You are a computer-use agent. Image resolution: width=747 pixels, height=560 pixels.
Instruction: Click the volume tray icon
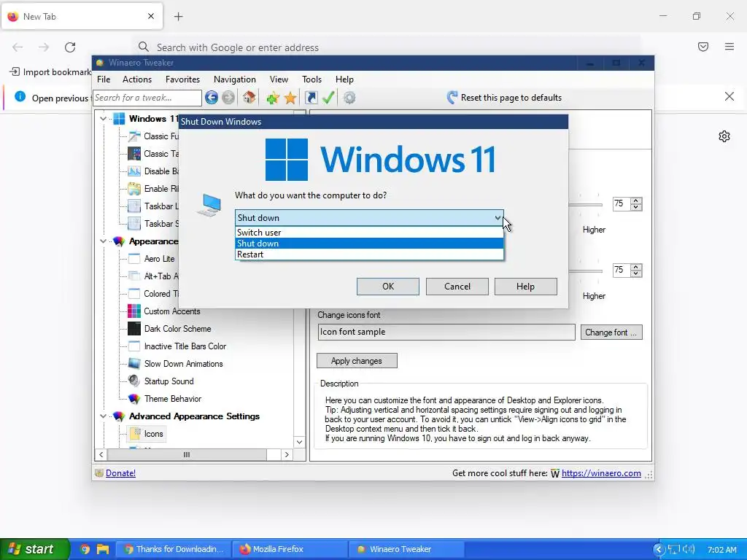pos(689,549)
